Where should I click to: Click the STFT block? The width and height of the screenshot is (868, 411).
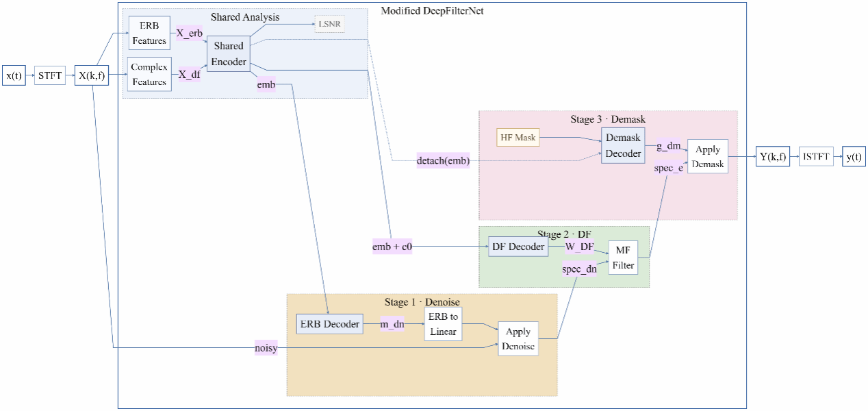[51, 75]
